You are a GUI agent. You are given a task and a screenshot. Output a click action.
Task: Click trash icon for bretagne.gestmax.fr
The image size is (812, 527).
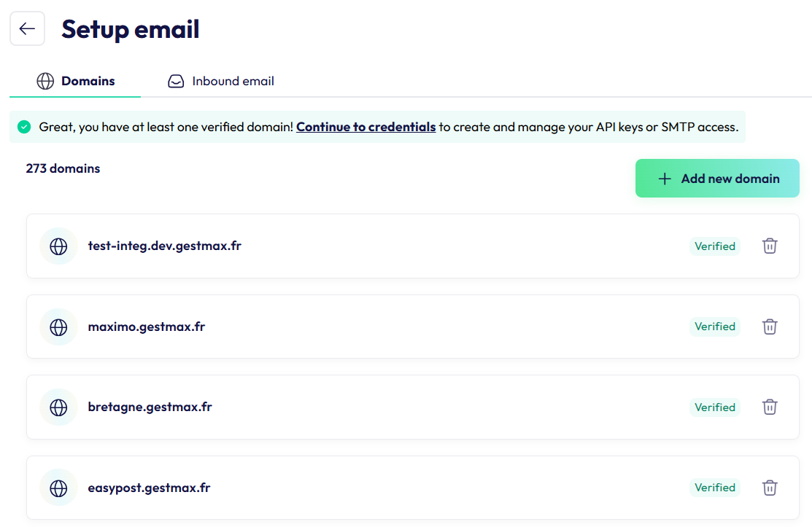[770, 407]
